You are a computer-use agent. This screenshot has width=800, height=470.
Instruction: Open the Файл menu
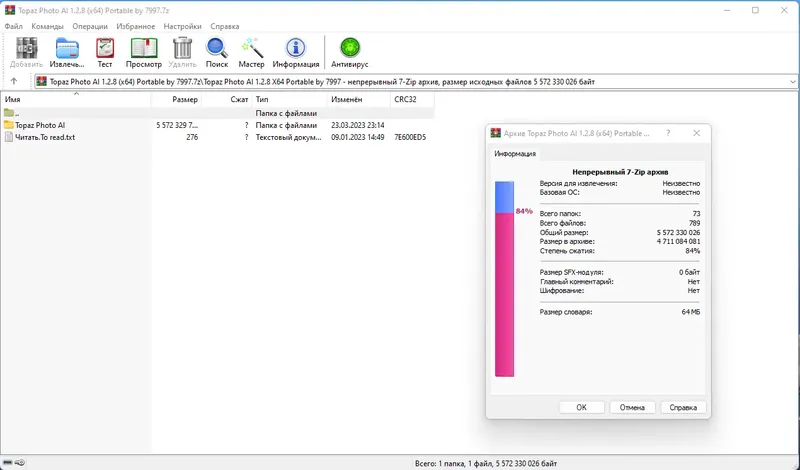14,26
